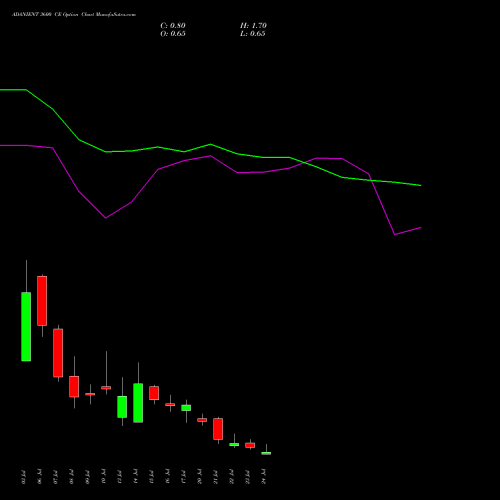Click the first tall green candlestick
The image size is (500, 500).
26,326
